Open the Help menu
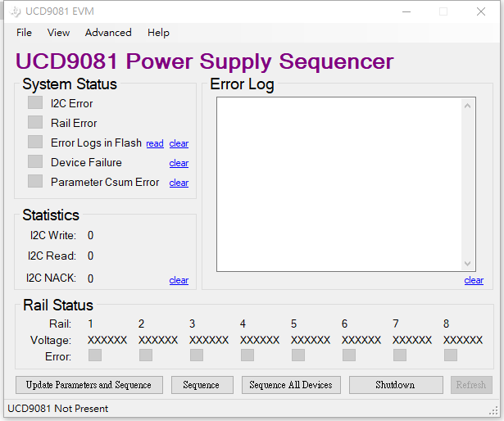504x421 pixels. tap(158, 33)
